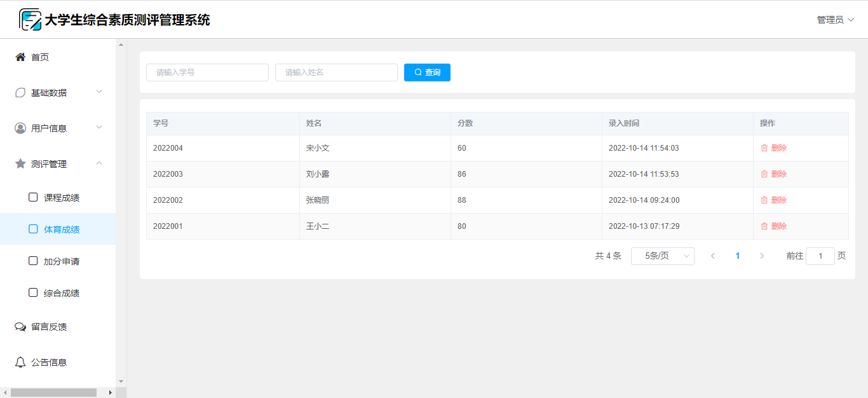This screenshot has width=868, height=398.
Task: Delete the record for 王小二
Action: click(x=774, y=226)
